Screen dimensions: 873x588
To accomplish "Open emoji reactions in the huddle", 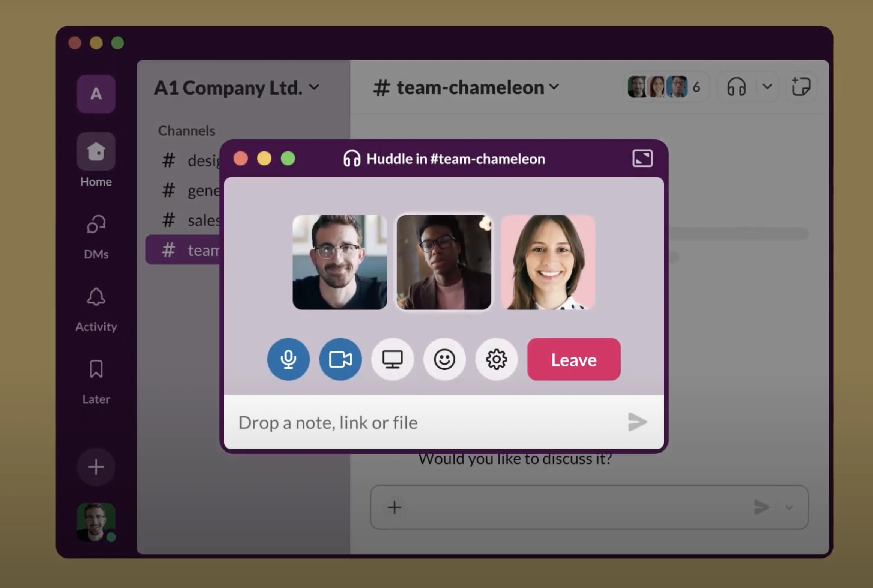I will click(x=444, y=359).
